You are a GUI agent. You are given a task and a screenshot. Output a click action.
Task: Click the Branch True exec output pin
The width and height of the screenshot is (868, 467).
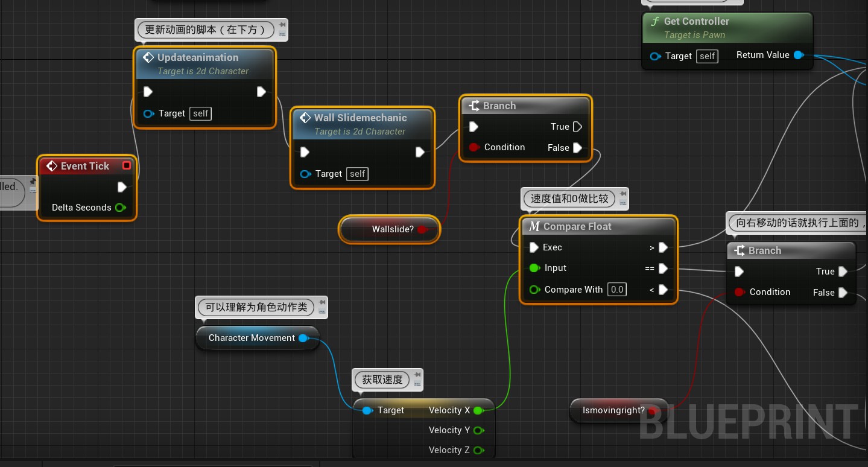tap(577, 127)
